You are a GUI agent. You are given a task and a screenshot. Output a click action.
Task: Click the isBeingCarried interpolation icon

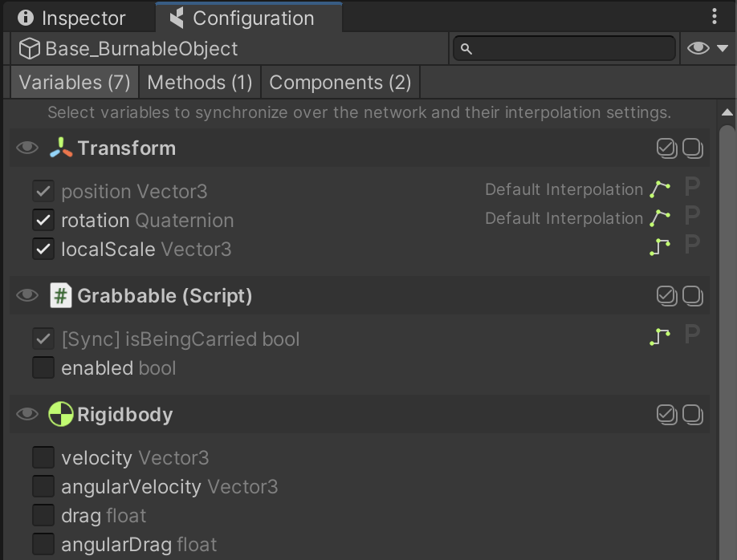[x=660, y=338]
